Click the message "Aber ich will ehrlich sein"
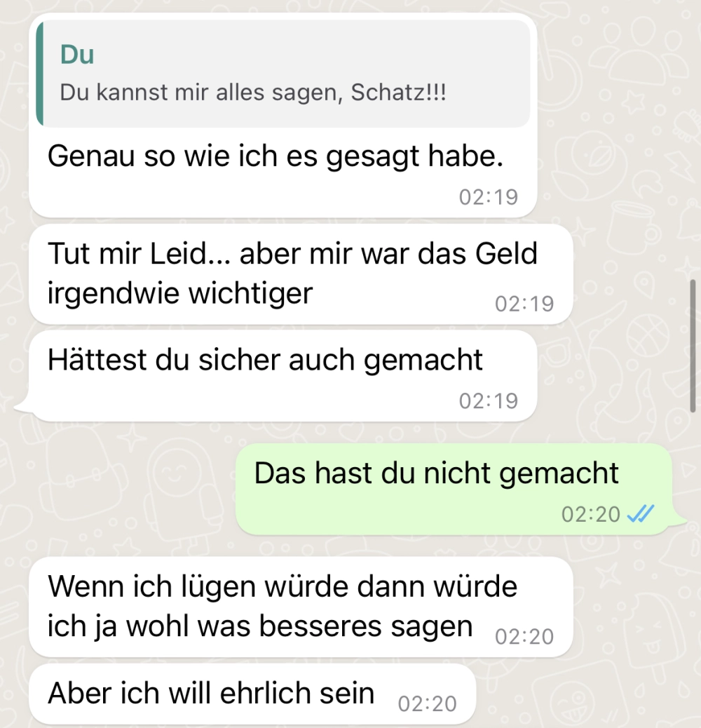This screenshot has width=701, height=728. click(x=211, y=693)
